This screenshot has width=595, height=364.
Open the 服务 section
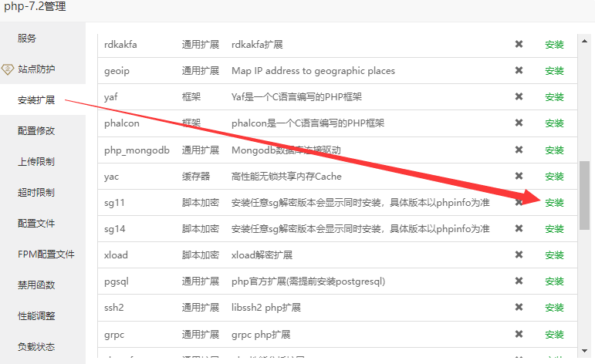coord(26,38)
